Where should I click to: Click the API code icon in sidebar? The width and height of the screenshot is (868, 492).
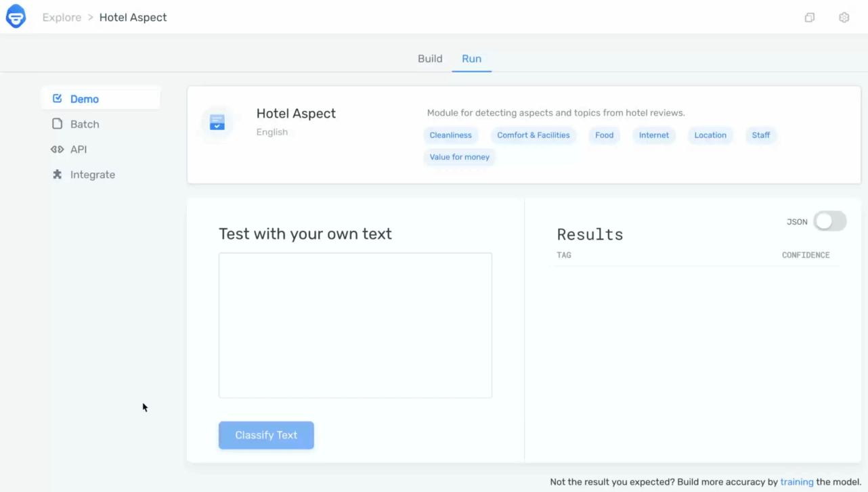(58, 150)
